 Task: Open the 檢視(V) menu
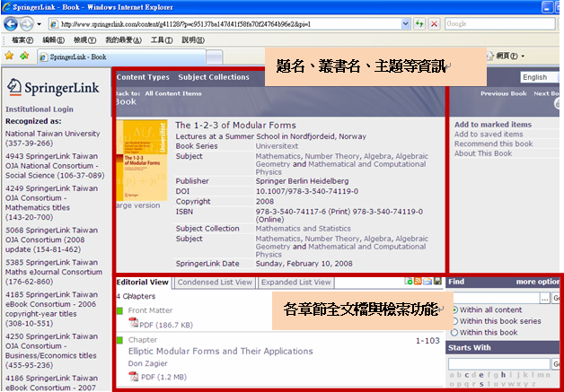(x=84, y=40)
